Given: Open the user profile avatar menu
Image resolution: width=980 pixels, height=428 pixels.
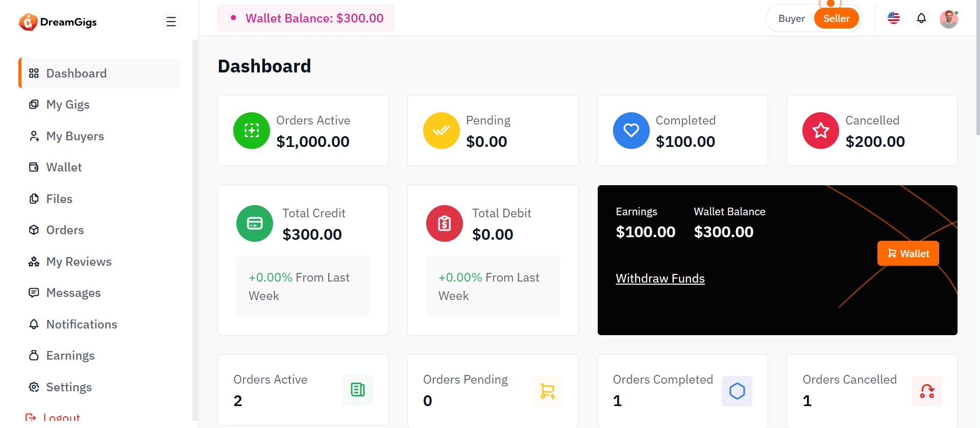Looking at the screenshot, I should [x=949, y=19].
